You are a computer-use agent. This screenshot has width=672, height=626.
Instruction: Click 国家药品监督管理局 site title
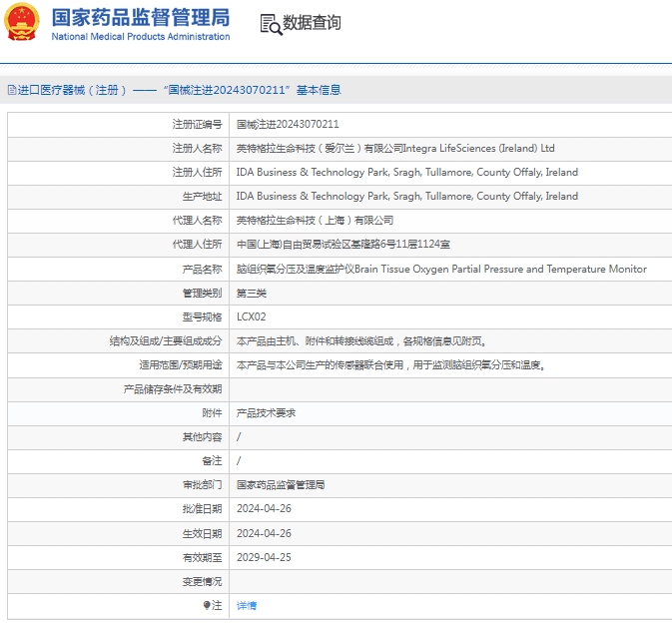141,18
